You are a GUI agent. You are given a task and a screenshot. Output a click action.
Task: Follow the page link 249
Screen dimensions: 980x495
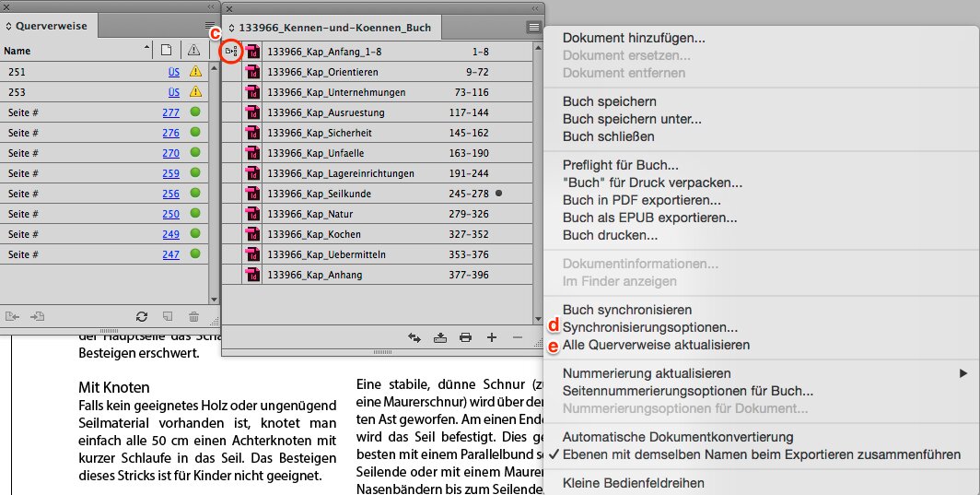pos(170,234)
